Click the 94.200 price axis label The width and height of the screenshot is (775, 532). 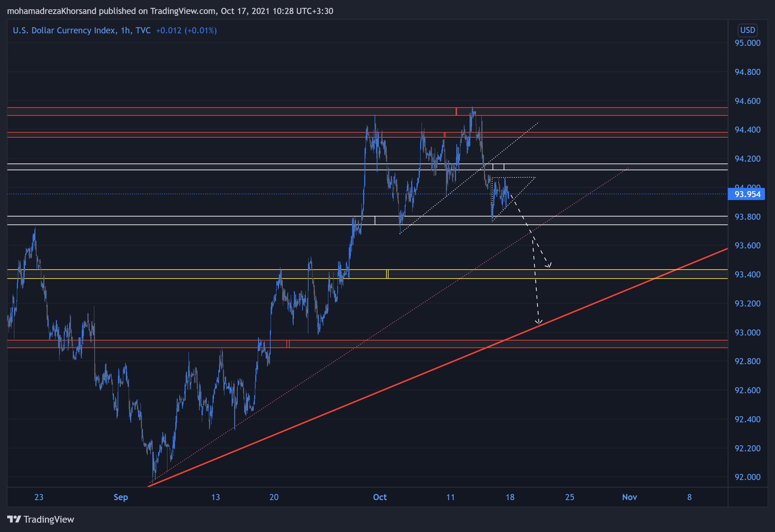coord(747,159)
